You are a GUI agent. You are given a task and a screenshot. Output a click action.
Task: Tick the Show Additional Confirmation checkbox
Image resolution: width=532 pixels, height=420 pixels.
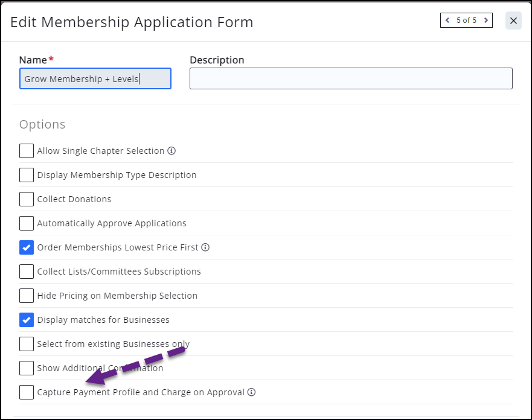27,368
